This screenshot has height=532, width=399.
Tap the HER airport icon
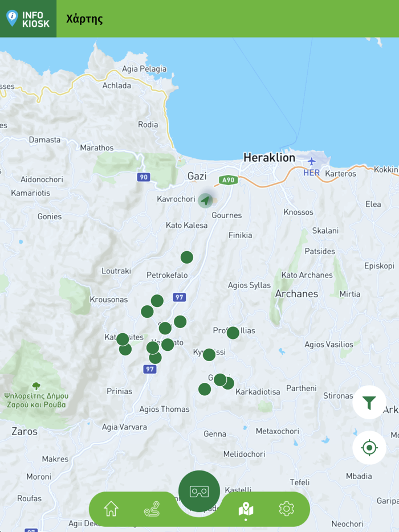(311, 161)
